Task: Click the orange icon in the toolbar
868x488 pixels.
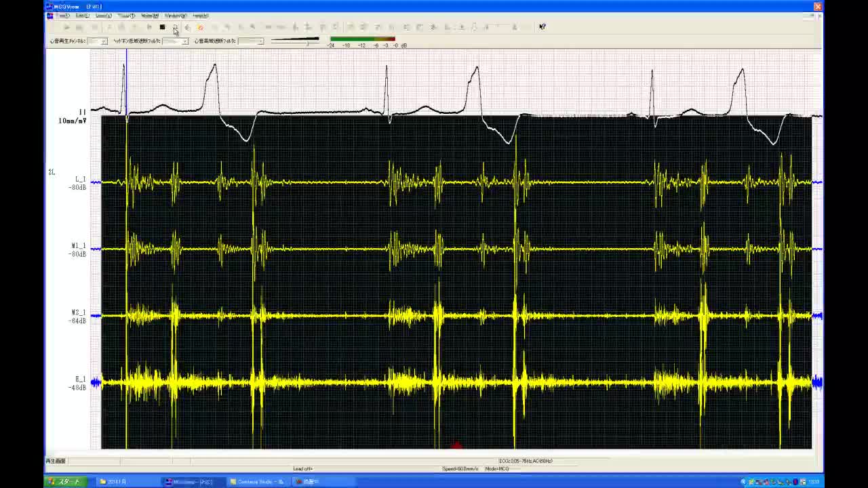Action: pos(200,27)
